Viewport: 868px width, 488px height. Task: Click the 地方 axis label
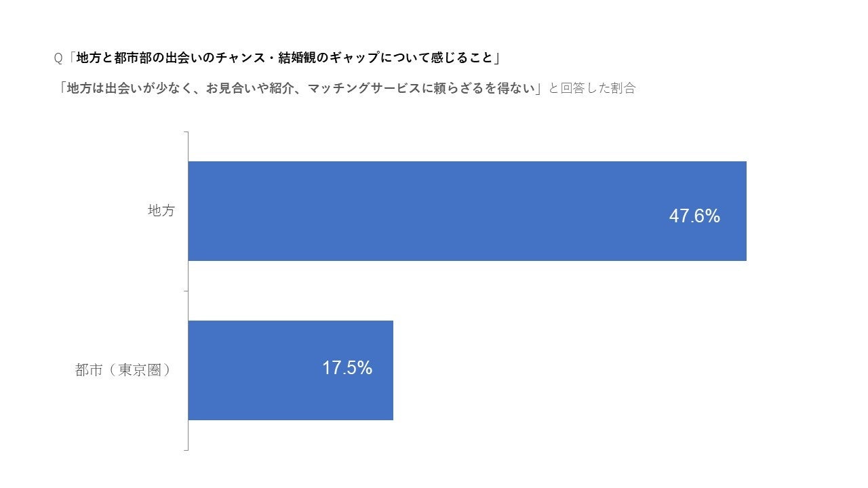click(161, 211)
